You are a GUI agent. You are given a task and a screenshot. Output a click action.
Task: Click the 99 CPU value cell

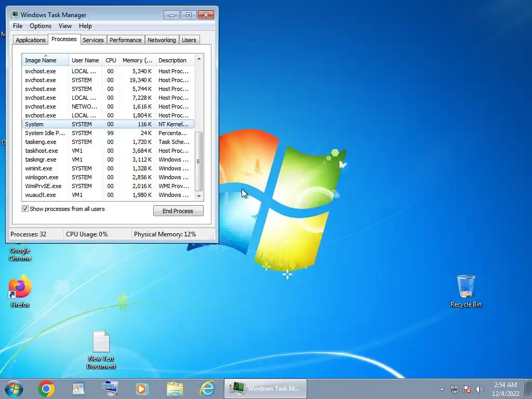(x=110, y=133)
